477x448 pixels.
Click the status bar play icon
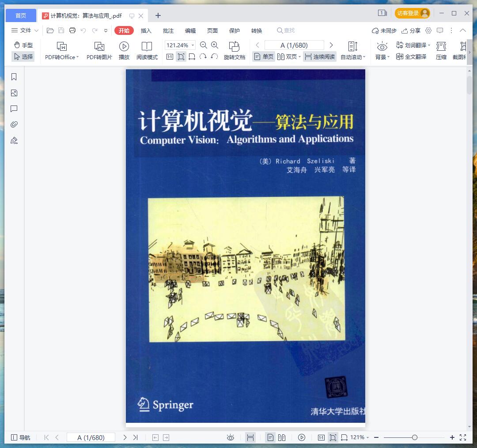(x=302, y=437)
